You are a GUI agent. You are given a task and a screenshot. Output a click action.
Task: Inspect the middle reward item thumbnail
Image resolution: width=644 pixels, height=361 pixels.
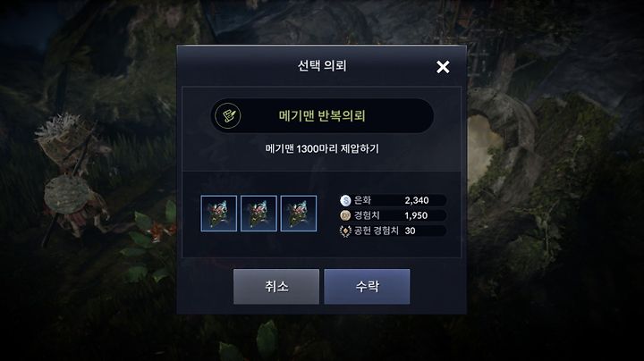click(258, 214)
